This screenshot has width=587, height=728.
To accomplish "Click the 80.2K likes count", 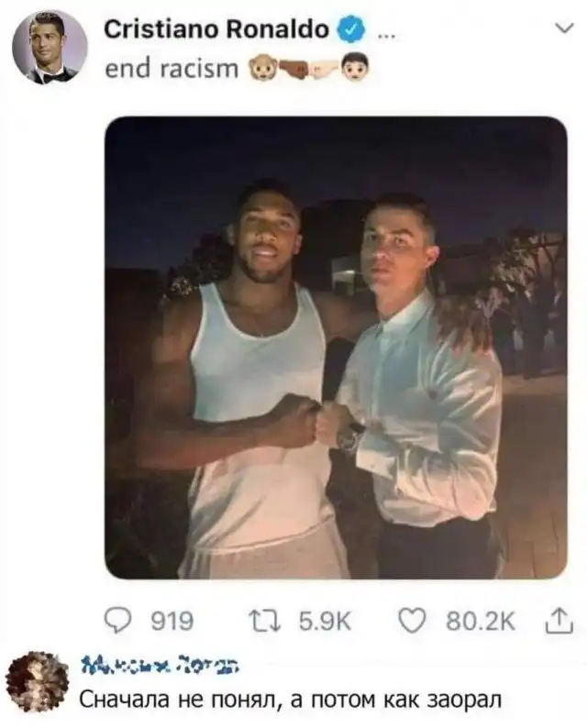I will (x=481, y=622).
